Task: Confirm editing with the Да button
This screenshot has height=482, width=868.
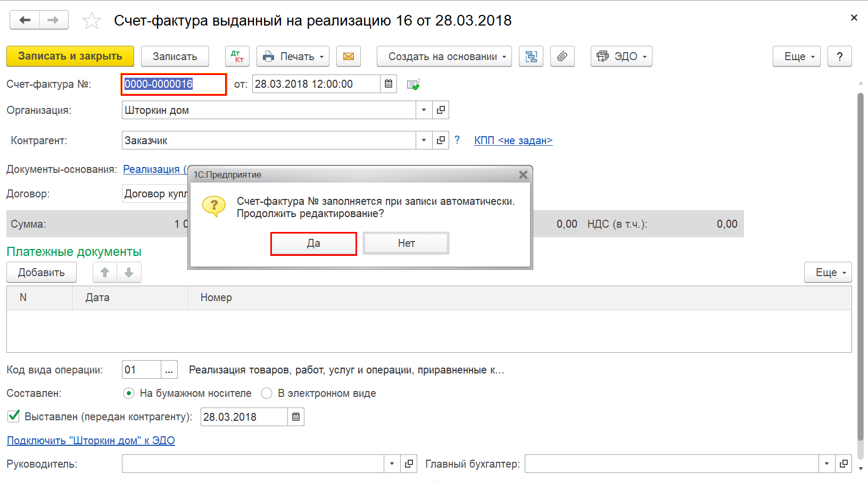Action: 313,244
